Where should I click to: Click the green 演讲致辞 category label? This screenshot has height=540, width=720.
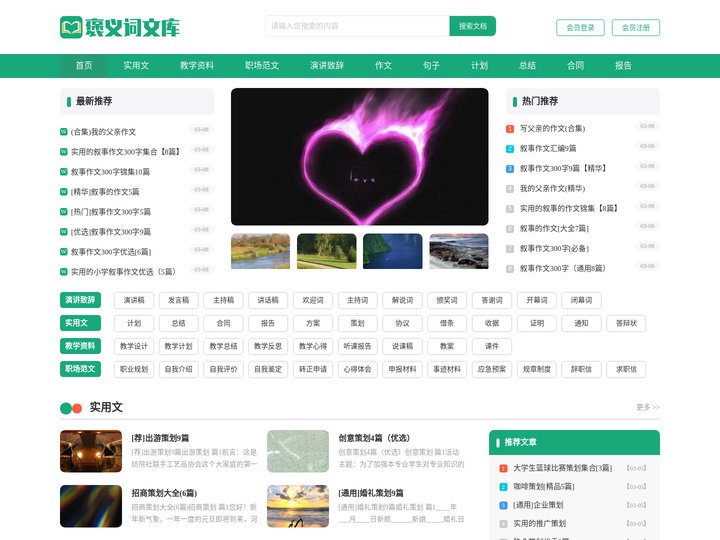pos(80,300)
